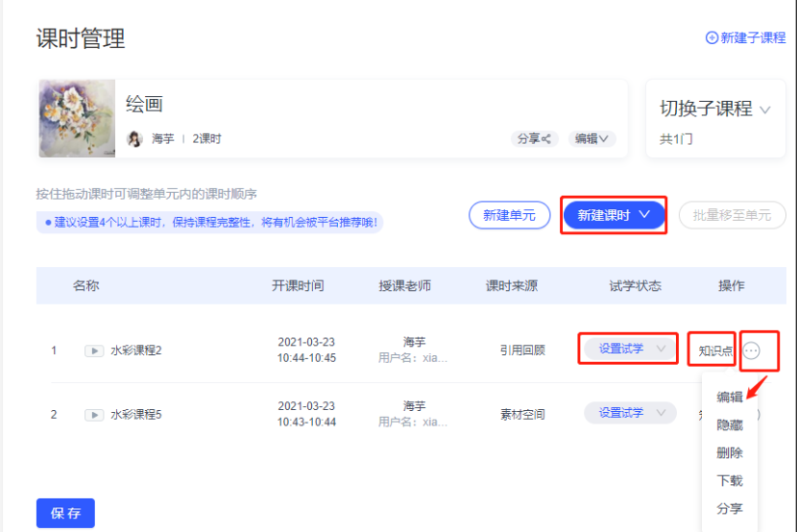797x532 pixels.
Task: Click the video icon beside 水彩课程2
Action: (x=94, y=351)
